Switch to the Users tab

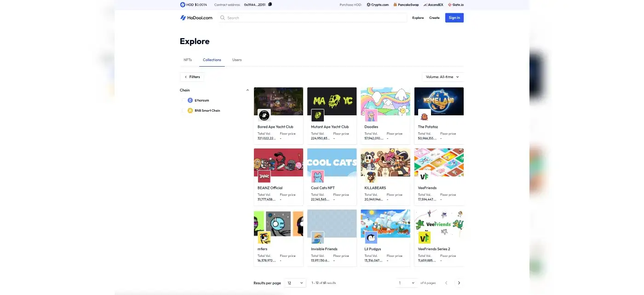pyautogui.click(x=237, y=60)
